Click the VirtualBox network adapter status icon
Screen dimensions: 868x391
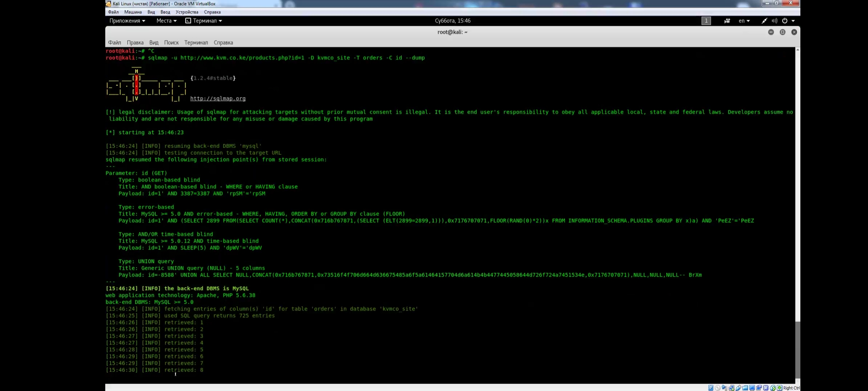[731, 388]
